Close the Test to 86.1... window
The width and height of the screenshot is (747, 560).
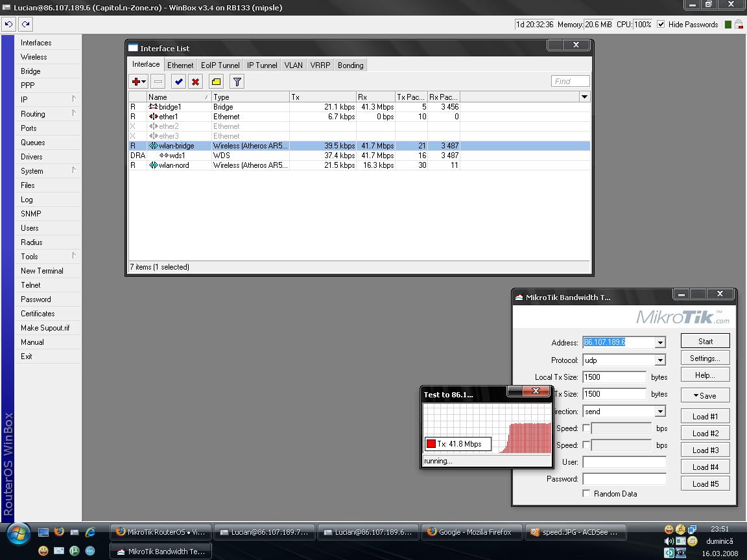[536, 391]
